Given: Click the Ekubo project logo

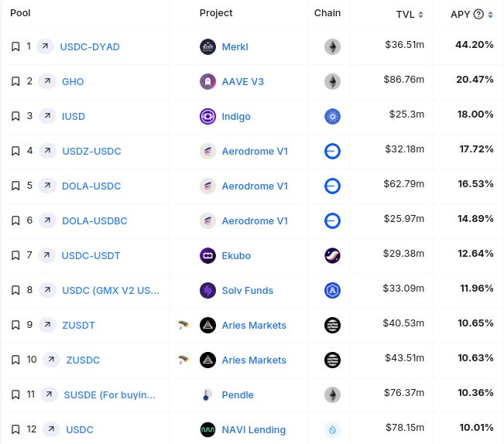Looking at the screenshot, I should tap(207, 255).
